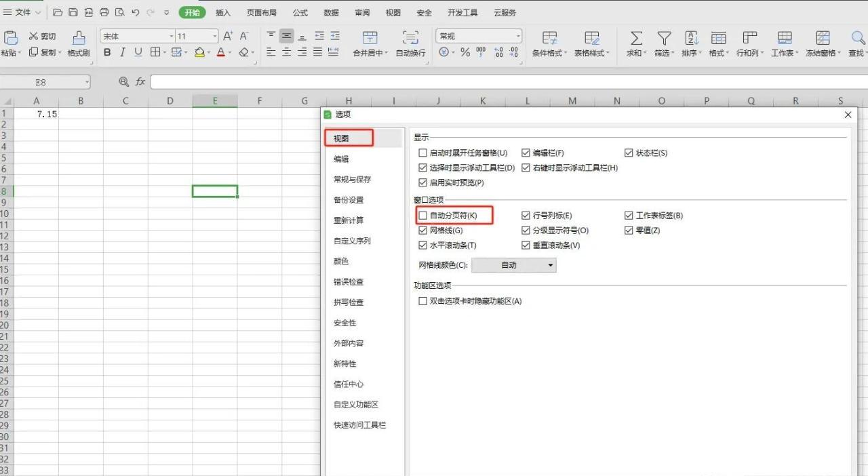Switch to the 公式 ribbon tab
Viewport: 868px width, 476px height.
coord(300,12)
